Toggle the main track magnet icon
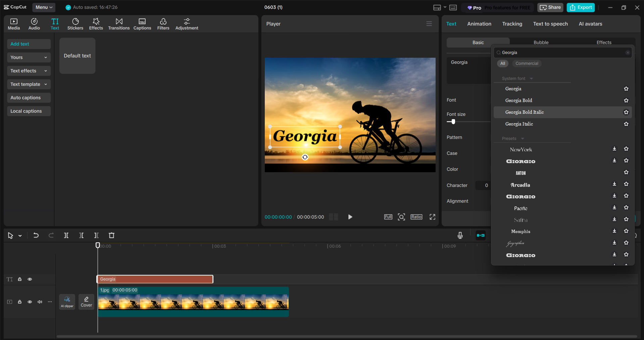The image size is (644, 340). [x=481, y=235]
